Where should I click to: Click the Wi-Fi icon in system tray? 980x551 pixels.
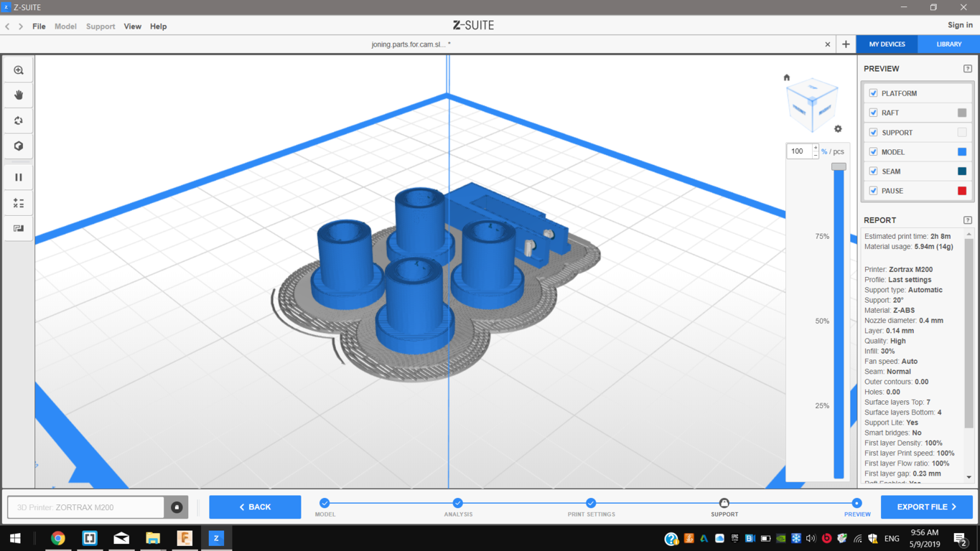click(858, 539)
